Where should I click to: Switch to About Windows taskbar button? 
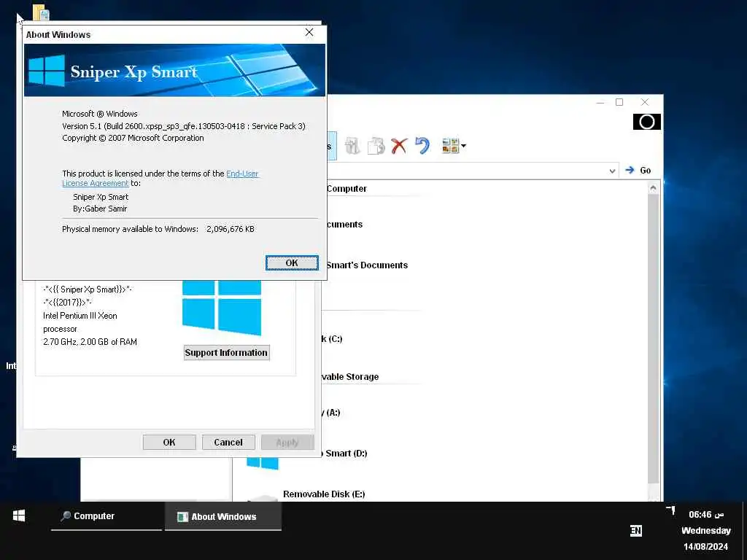point(223,517)
